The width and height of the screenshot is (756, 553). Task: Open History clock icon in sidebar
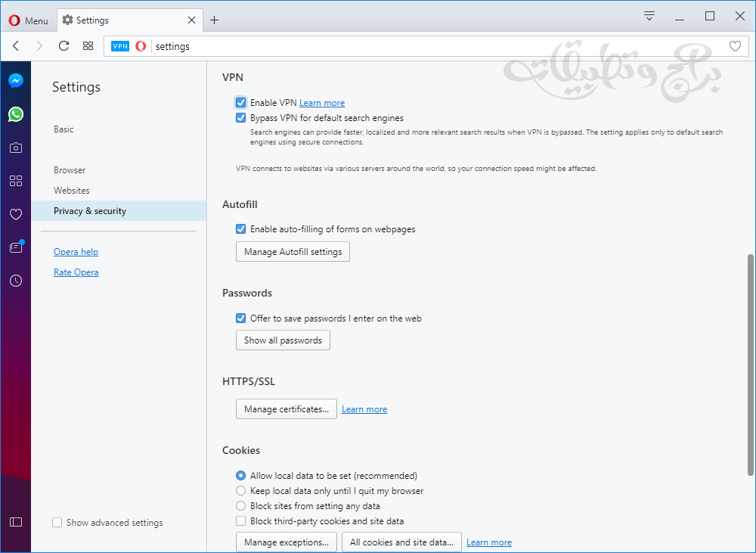[16, 281]
